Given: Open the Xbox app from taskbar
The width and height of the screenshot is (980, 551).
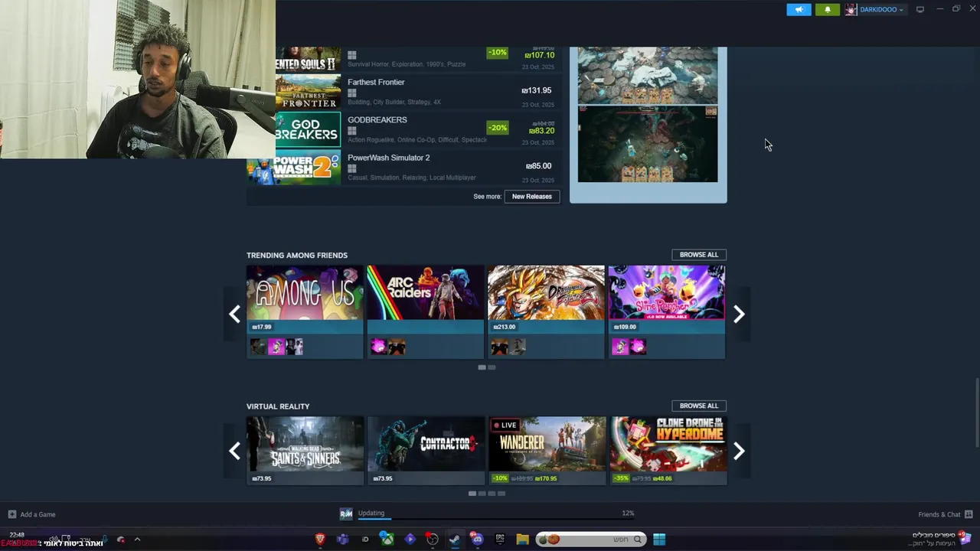Looking at the screenshot, I should 387,540.
